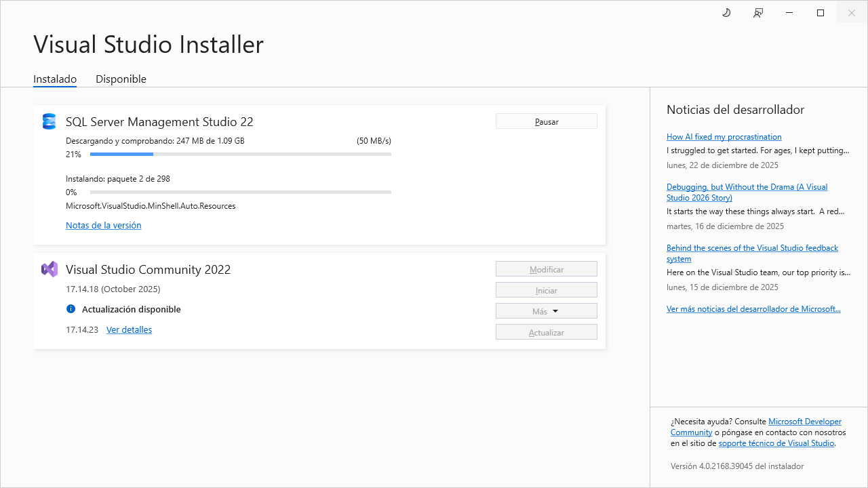Click the SQL Server Management Studio 22 title

pos(159,122)
